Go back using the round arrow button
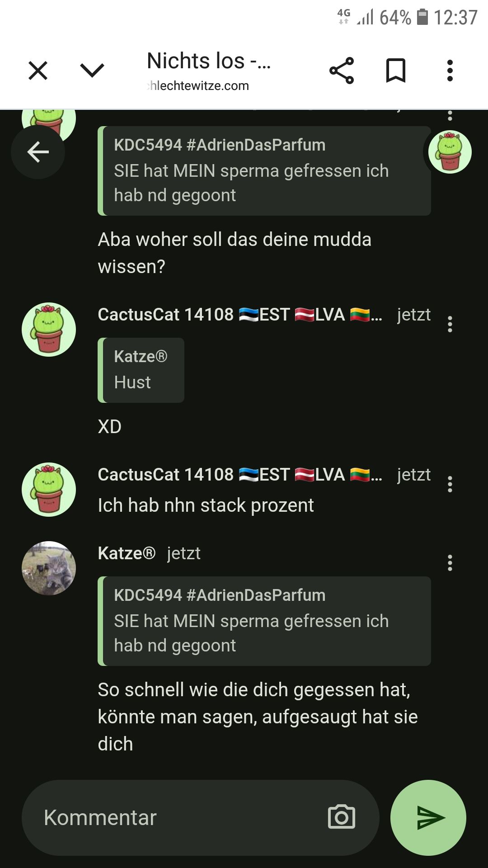Image resolution: width=488 pixels, height=868 pixels. 38,152
